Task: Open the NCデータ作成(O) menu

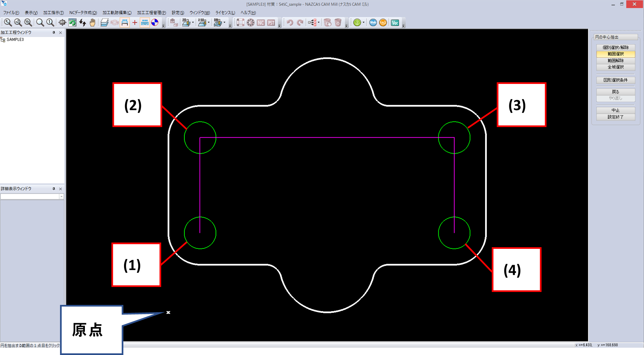Action: (x=83, y=13)
